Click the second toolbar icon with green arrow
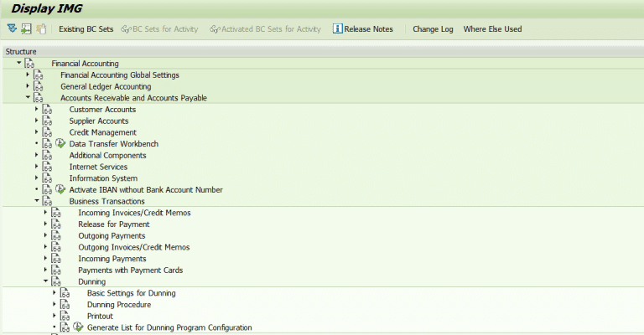644x335 pixels. point(26,28)
